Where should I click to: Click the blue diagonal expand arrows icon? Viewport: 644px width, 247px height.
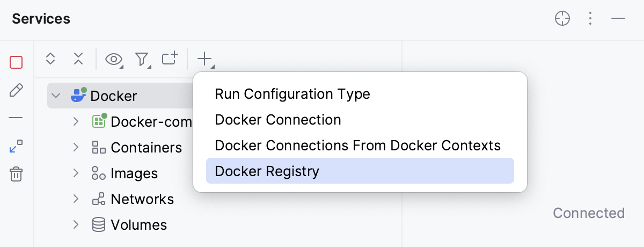[x=16, y=146]
